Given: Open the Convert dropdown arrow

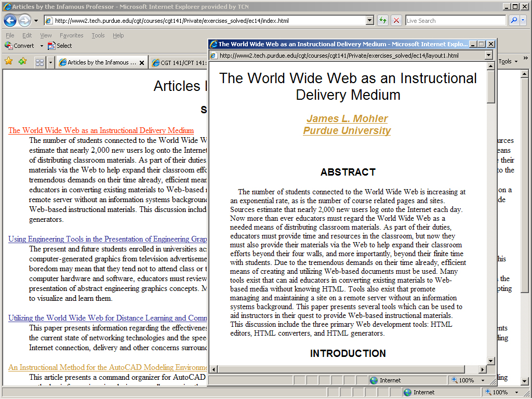Looking at the screenshot, I should (x=42, y=46).
